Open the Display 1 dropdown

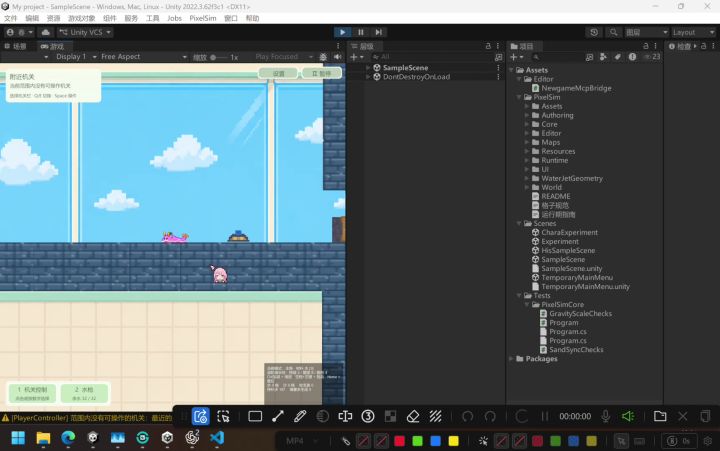click(x=76, y=56)
